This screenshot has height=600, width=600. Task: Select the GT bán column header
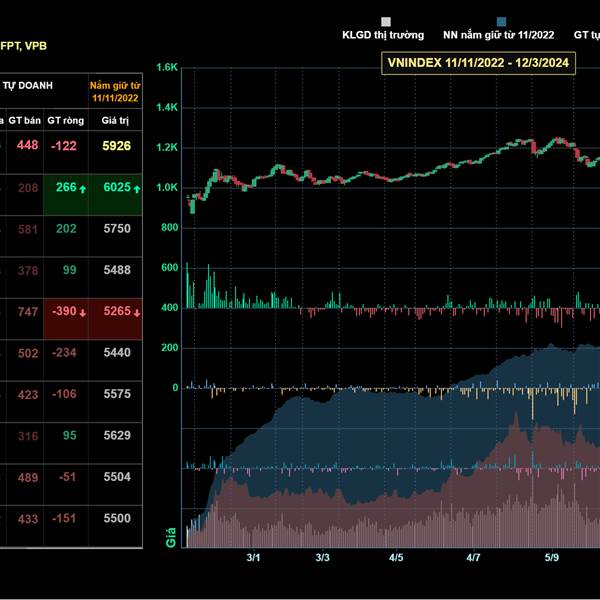click(24, 120)
